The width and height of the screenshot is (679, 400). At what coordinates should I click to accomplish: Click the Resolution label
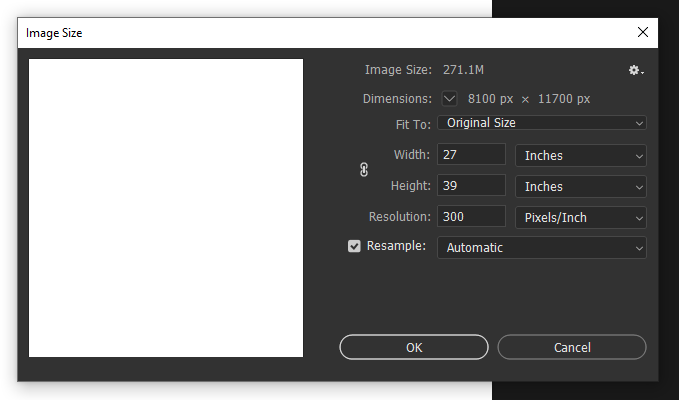[399, 216]
